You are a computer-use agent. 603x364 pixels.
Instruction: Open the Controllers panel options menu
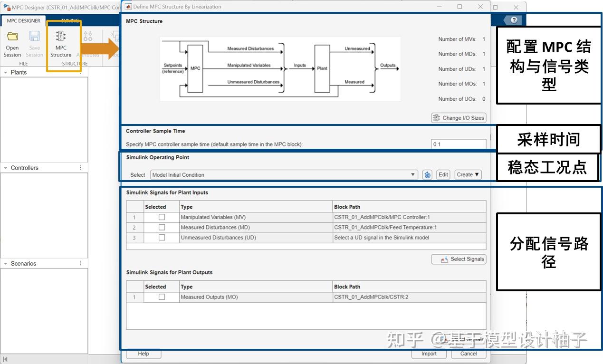click(80, 167)
